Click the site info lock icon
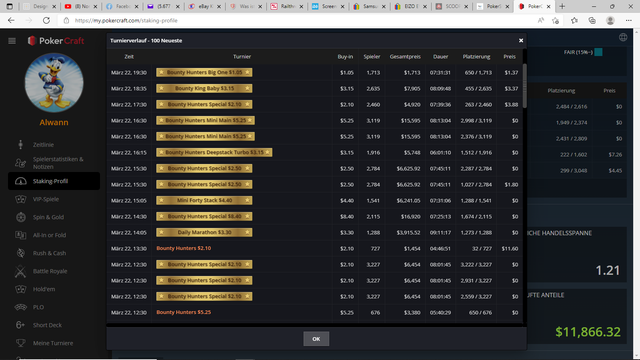Viewport: 640px width, 360px height. click(66, 20)
